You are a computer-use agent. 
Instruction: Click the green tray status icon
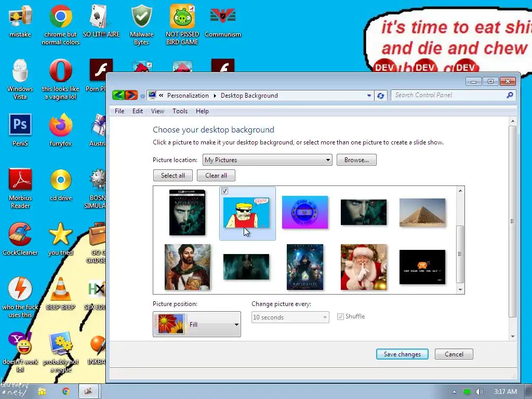click(x=467, y=392)
